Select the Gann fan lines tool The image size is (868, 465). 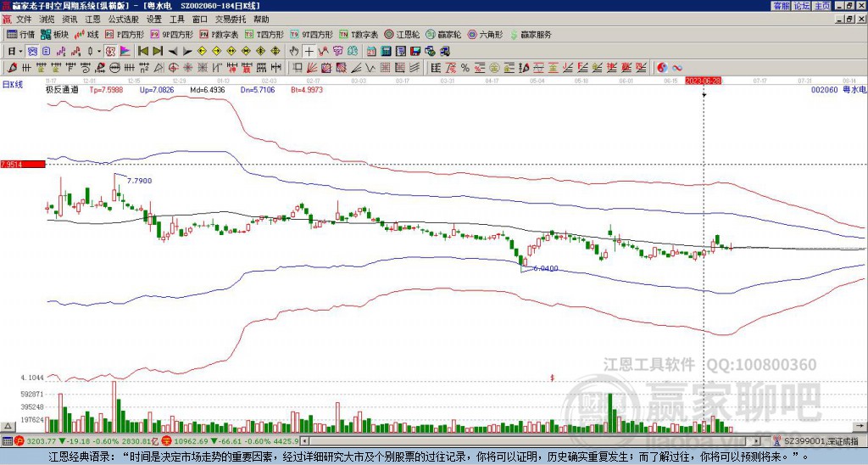tap(312, 68)
